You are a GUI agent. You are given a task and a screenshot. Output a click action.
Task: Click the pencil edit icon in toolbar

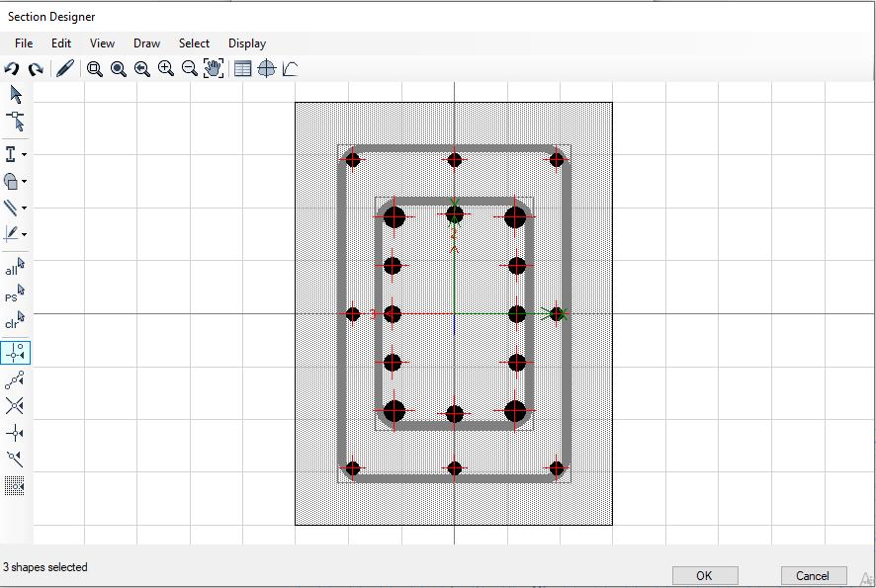(x=65, y=69)
